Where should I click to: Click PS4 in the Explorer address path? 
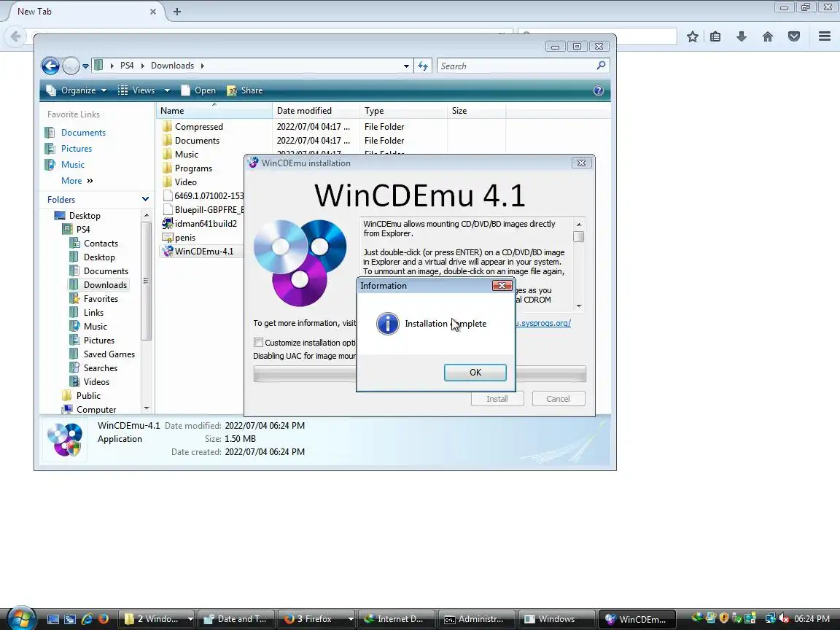127,66
